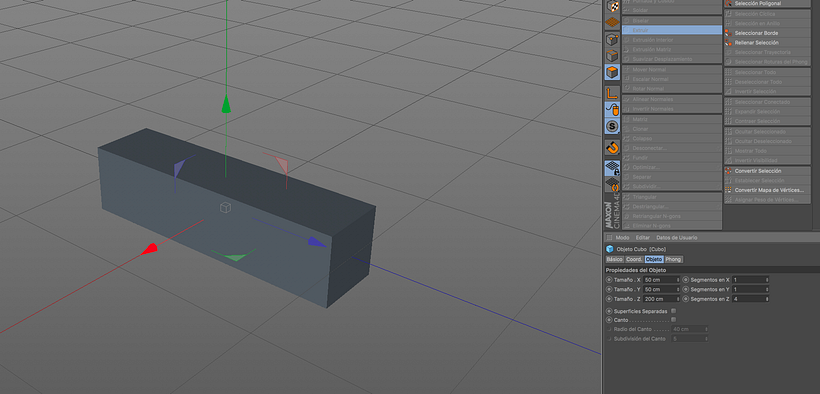Screen dimensions: 820x394
Task: Click the attribute panel grip icon beside Modo
Action: pos(609,238)
